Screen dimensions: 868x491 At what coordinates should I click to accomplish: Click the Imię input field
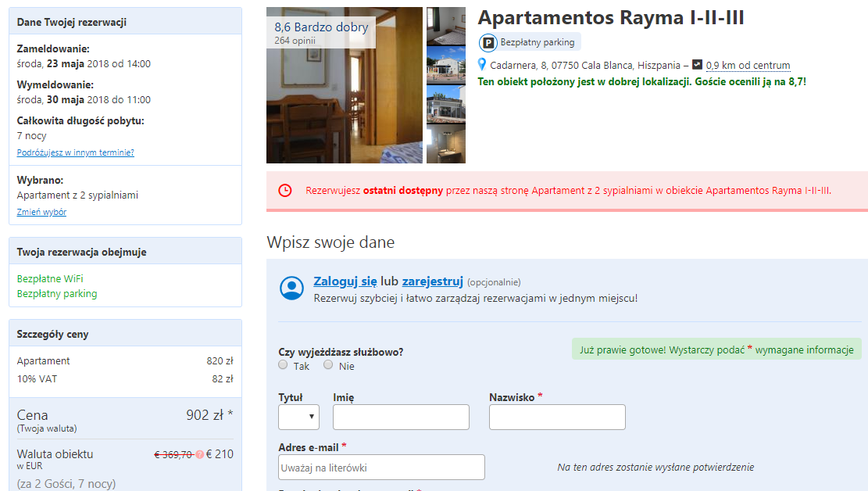coord(401,417)
